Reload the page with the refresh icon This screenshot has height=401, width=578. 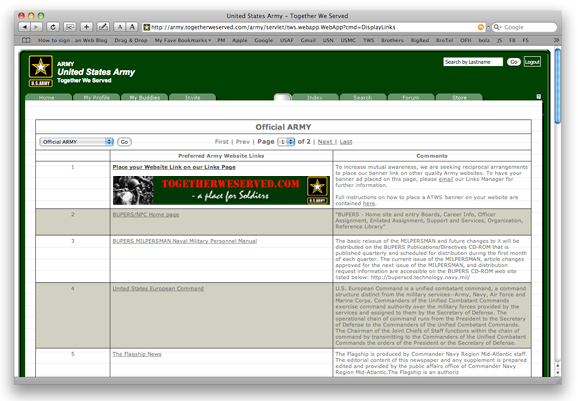(53, 27)
